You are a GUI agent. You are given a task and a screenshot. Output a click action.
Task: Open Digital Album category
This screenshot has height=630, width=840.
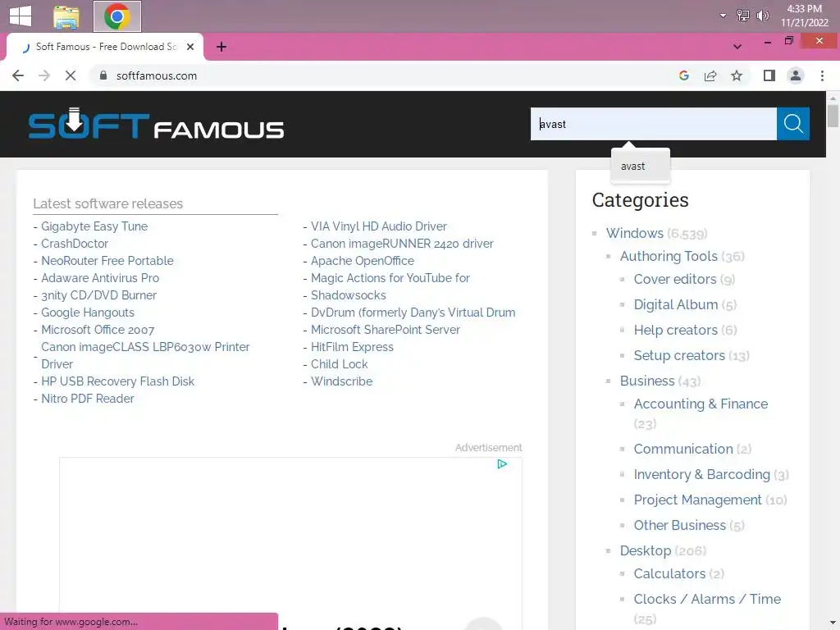pyautogui.click(x=676, y=304)
